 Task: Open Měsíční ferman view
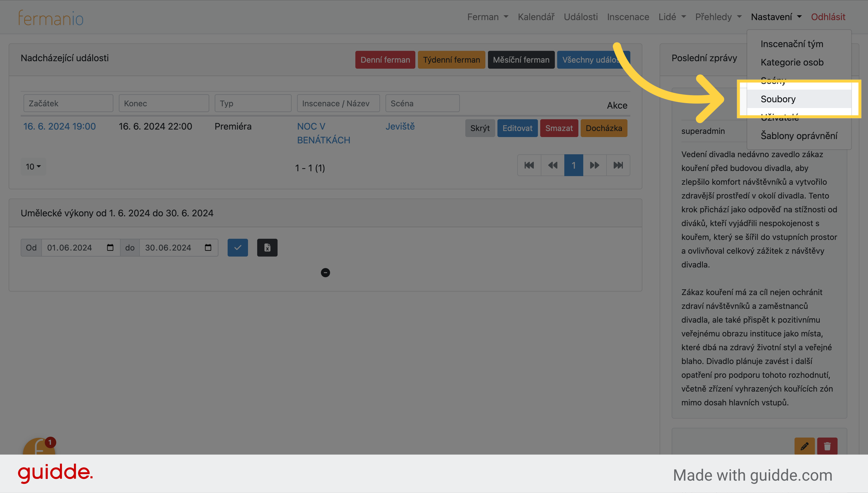[521, 60]
